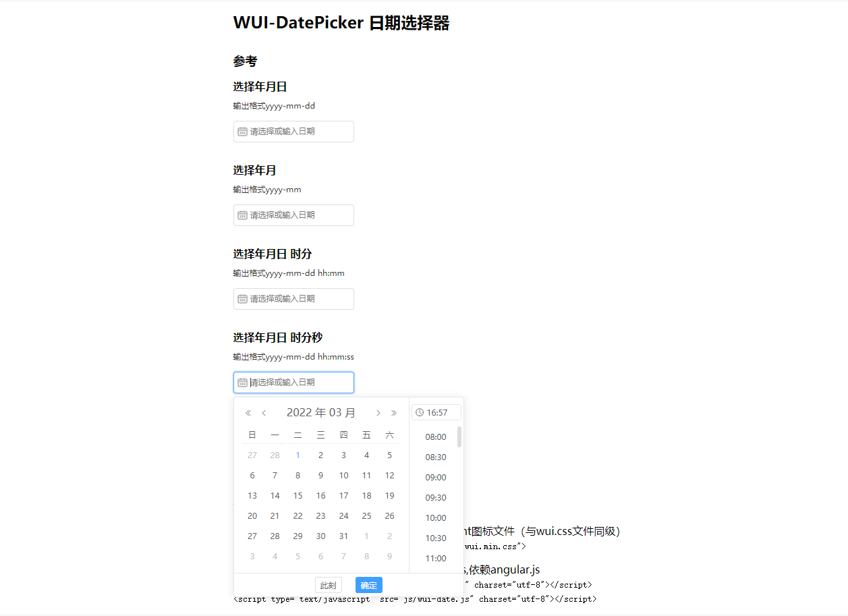Pick March 8 in the calendar
This screenshot has width=848, height=616.
[298, 476]
